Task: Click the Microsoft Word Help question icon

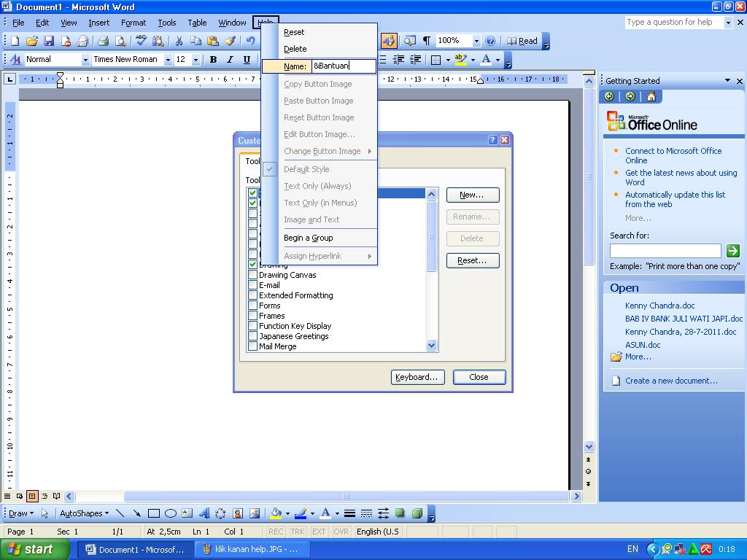Action: (490, 41)
